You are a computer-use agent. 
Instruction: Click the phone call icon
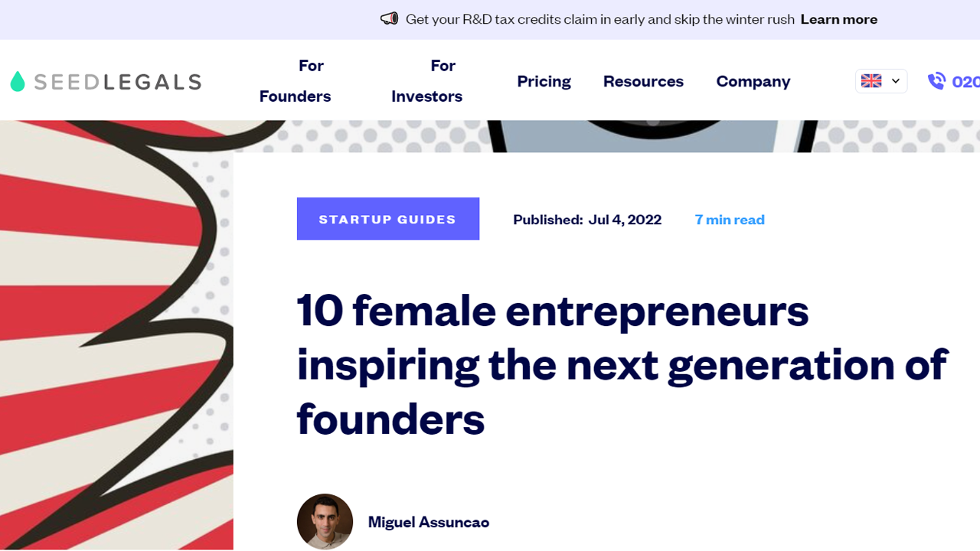coord(936,81)
